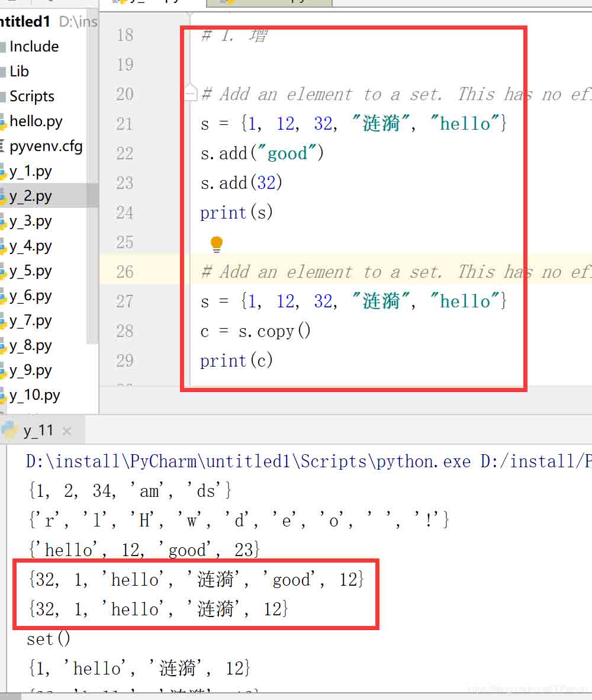Click console output containing 'good', 23

click(x=144, y=550)
